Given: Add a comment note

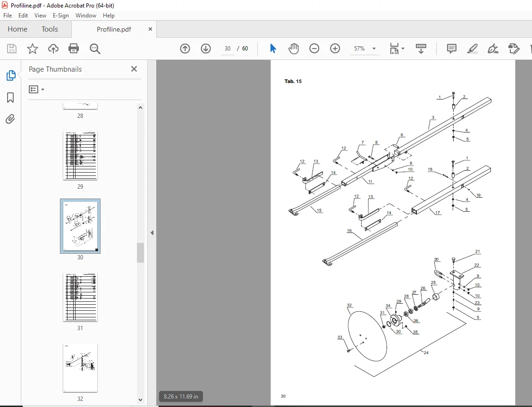Looking at the screenshot, I should point(452,49).
